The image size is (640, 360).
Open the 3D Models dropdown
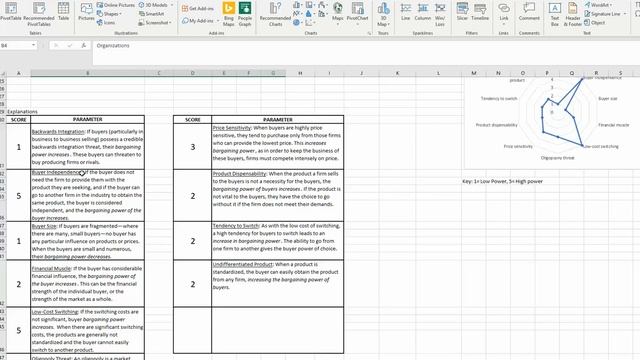click(156, 5)
